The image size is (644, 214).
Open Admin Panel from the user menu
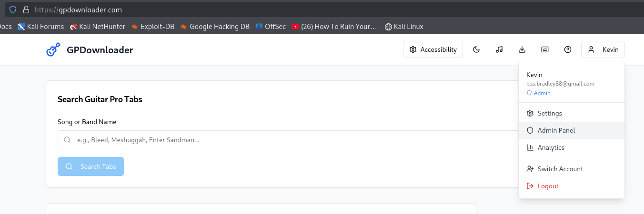pyautogui.click(x=556, y=130)
